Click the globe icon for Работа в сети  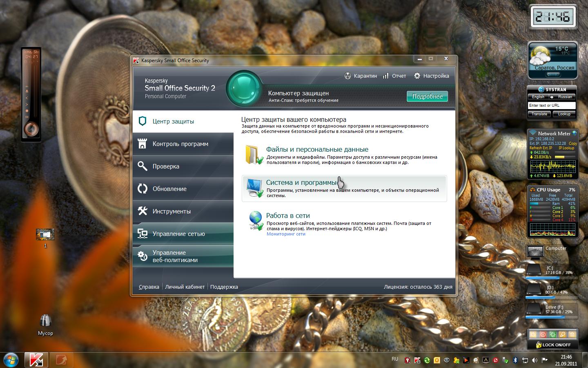point(256,221)
